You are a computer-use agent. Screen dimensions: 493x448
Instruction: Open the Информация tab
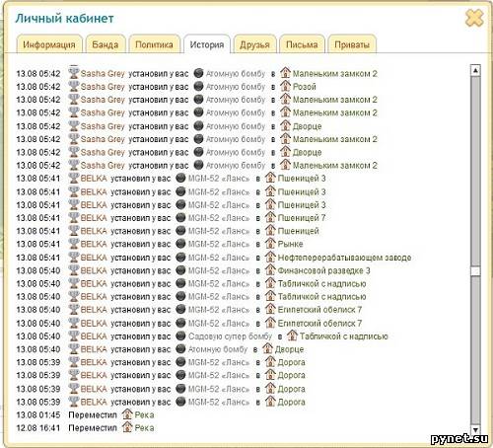[x=49, y=44]
